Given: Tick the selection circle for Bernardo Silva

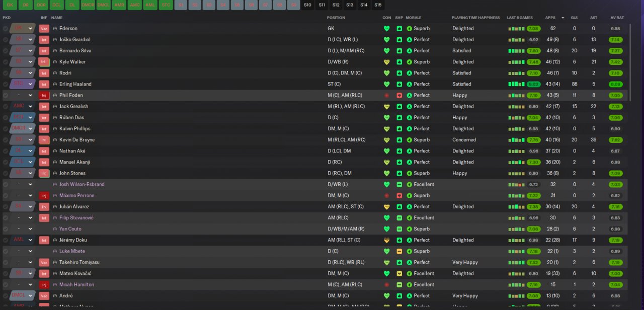Looking at the screenshot, I should (6, 51).
